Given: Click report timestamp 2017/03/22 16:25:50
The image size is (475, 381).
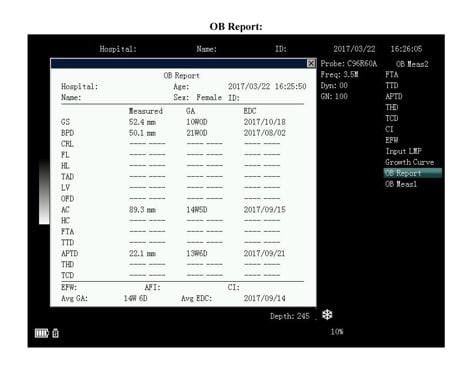Looking at the screenshot, I should (267, 87).
